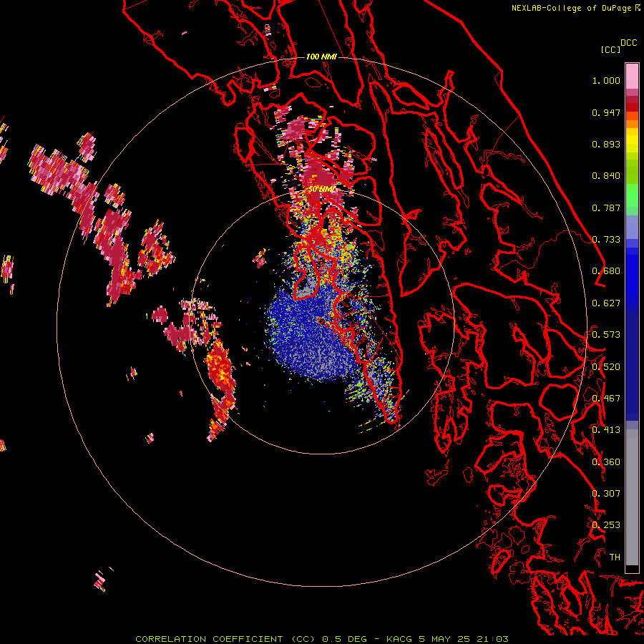This screenshot has width=644, height=644.
Task: Select the 0.573 color scale value
Action: tap(606, 335)
